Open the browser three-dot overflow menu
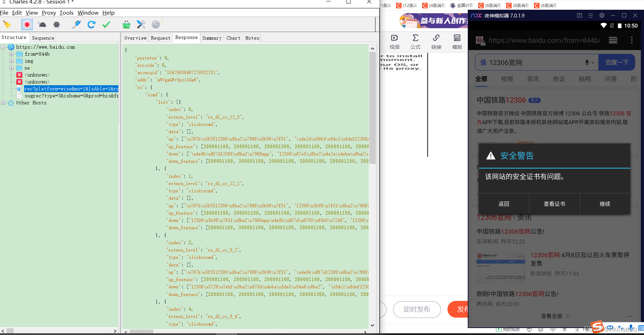 pos(631,40)
